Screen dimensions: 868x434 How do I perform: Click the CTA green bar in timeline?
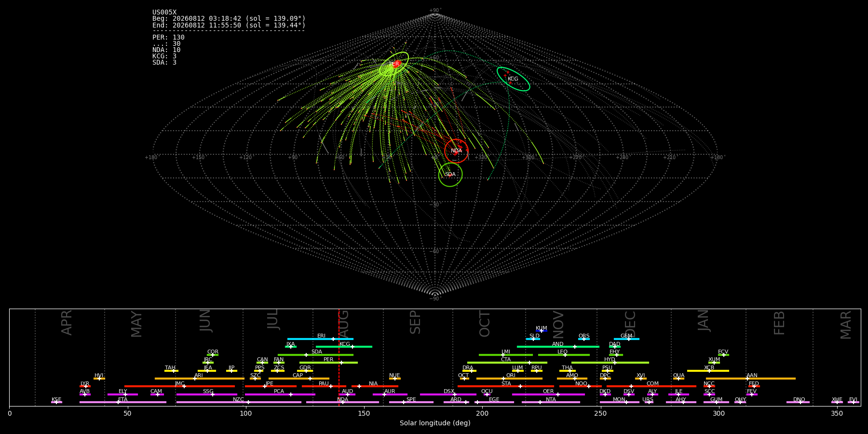click(x=507, y=363)
